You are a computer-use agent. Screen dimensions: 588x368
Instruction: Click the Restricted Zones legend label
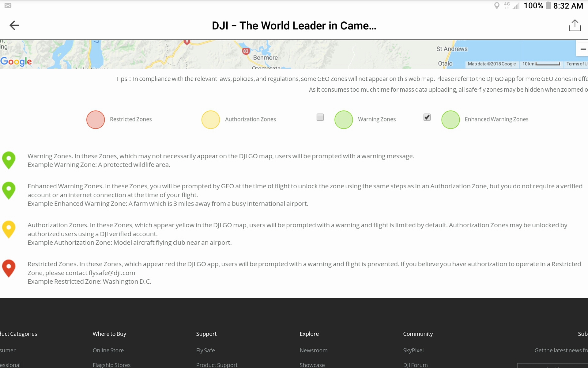point(131,119)
